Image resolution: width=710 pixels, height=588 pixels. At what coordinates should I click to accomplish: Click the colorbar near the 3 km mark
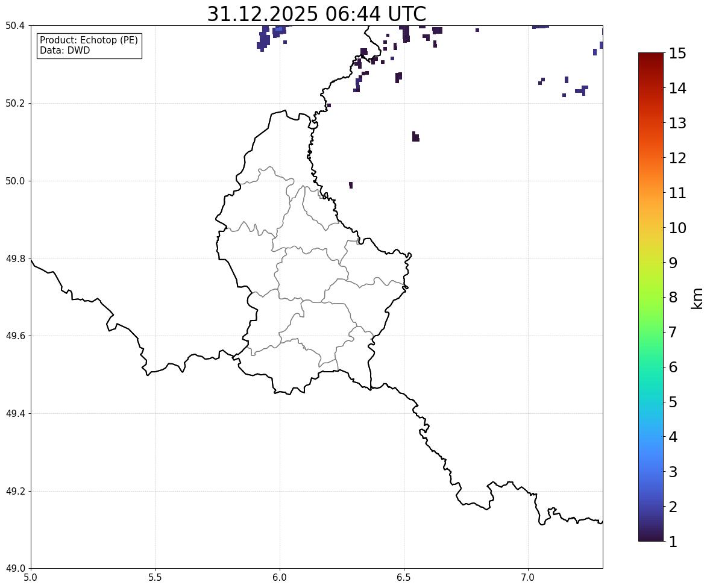(x=651, y=472)
